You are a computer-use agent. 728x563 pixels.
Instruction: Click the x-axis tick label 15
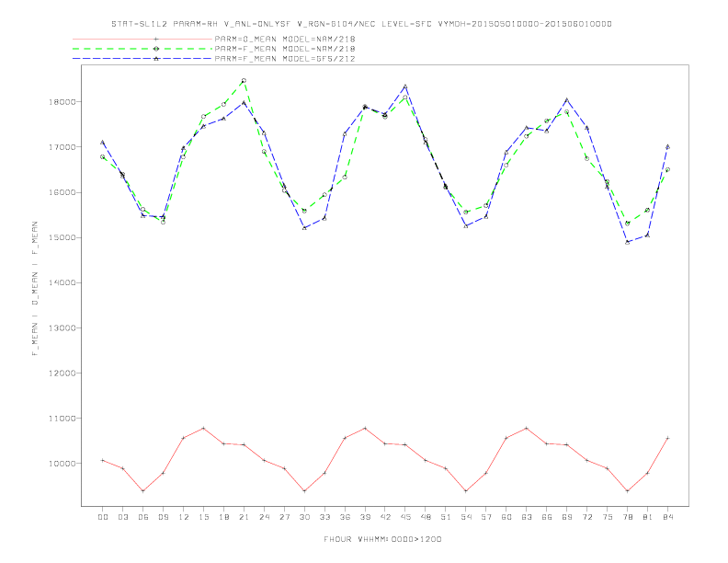point(203,517)
